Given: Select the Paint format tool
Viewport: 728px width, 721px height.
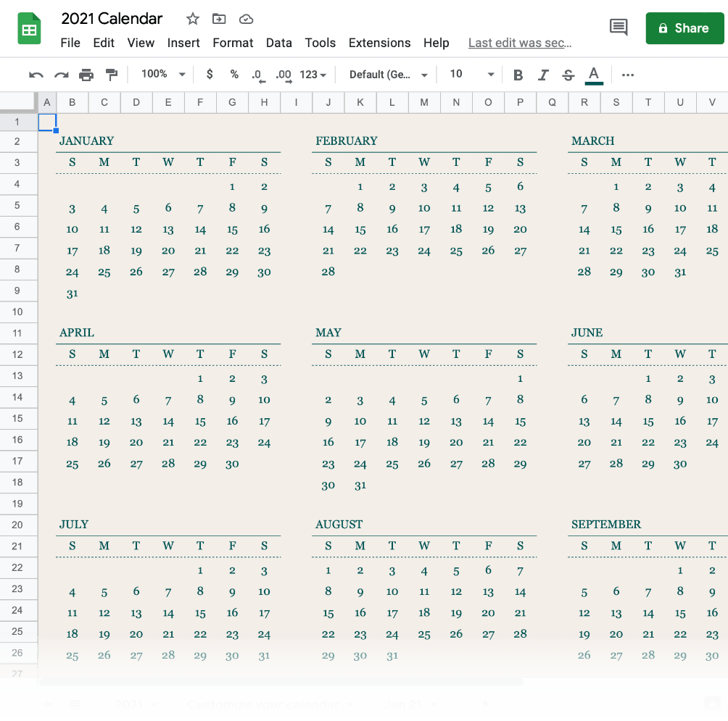Looking at the screenshot, I should tap(110, 74).
